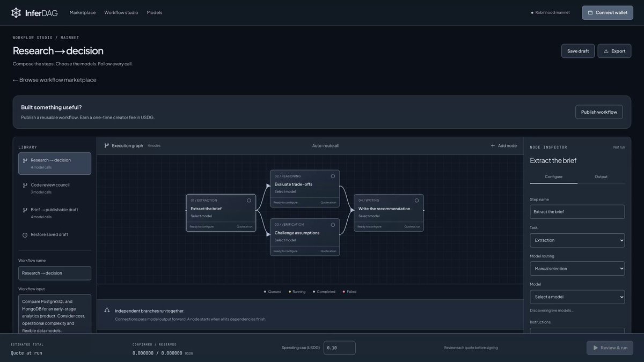Viewport: 644px width, 362px height.
Task: Click branch icon beside Research → decision library item
Action: (x=25, y=160)
